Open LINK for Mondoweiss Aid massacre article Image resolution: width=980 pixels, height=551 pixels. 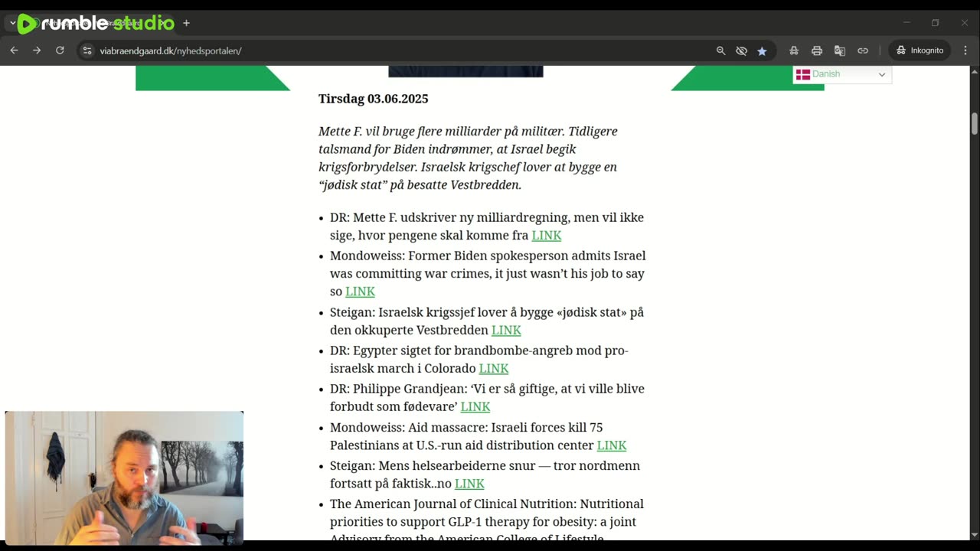click(612, 445)
